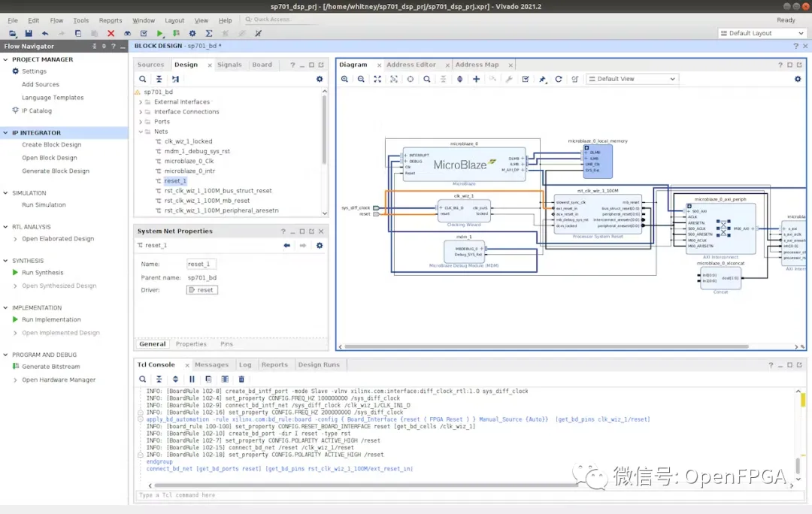812x514 pixels.
Task: Add IP with the plus icon in Diagram toolbar
Action: coord(477,79)
